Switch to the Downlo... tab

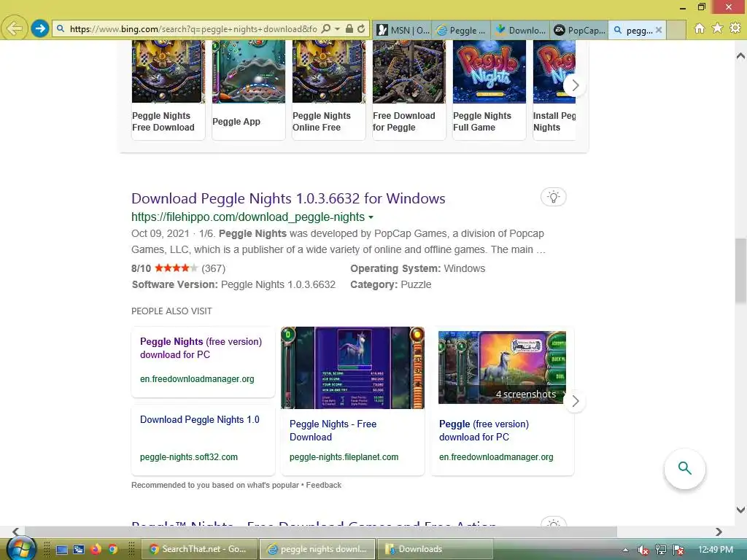point(520,30)
